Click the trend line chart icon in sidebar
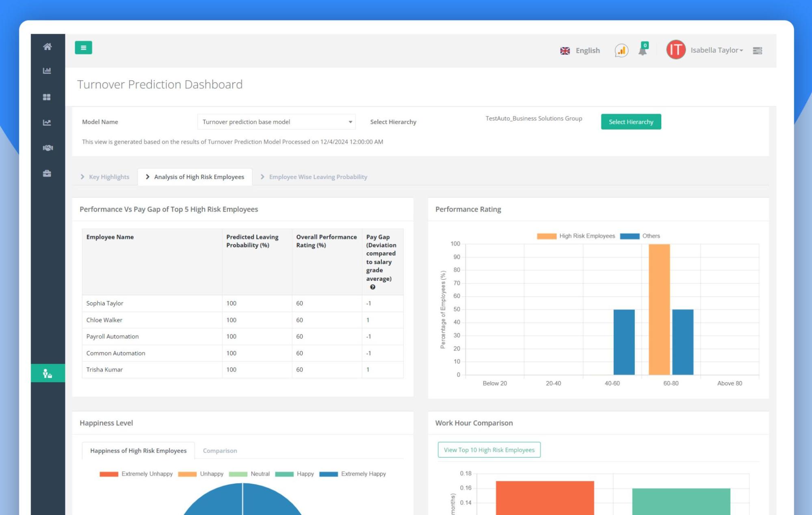The width and height of the screenshot is (812, 515). coord(48,123)
